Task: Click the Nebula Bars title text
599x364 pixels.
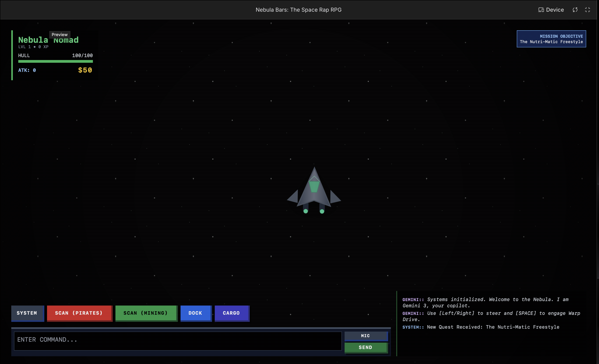Action: (x=298, y=10)
